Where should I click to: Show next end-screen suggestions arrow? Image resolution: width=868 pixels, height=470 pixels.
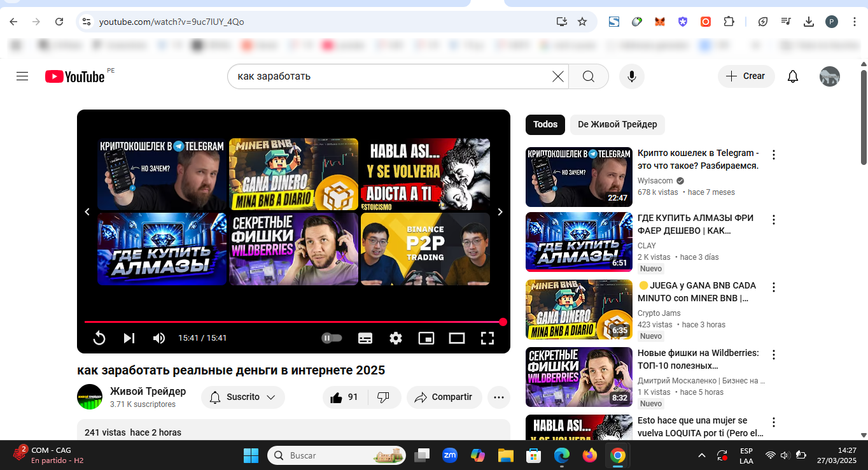point(500,212)
